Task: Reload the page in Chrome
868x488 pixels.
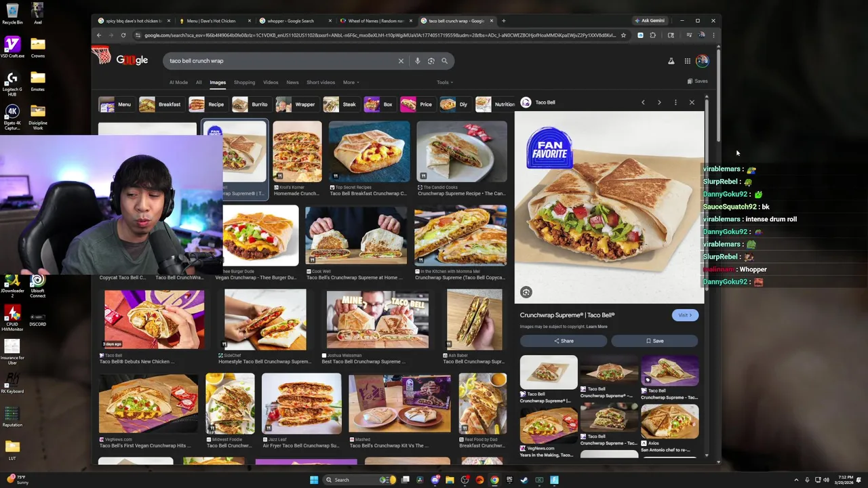Action: (x=123, y=35)
